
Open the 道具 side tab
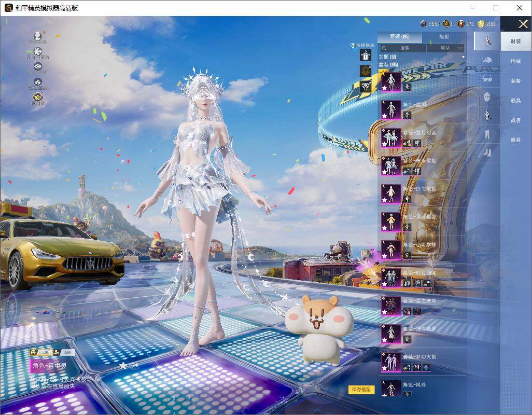coord(516,140)
